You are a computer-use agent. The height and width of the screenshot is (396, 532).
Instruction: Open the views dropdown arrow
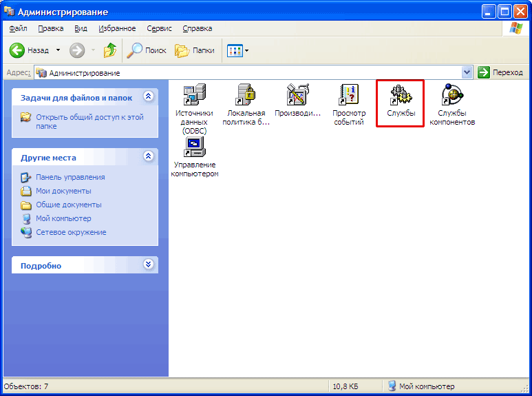(246, 50)
